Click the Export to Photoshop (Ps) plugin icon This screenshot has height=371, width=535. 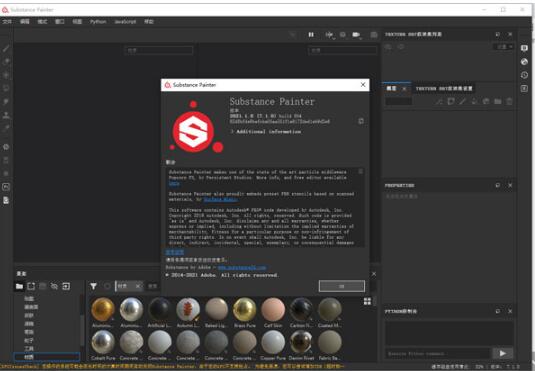click(6, 187)
